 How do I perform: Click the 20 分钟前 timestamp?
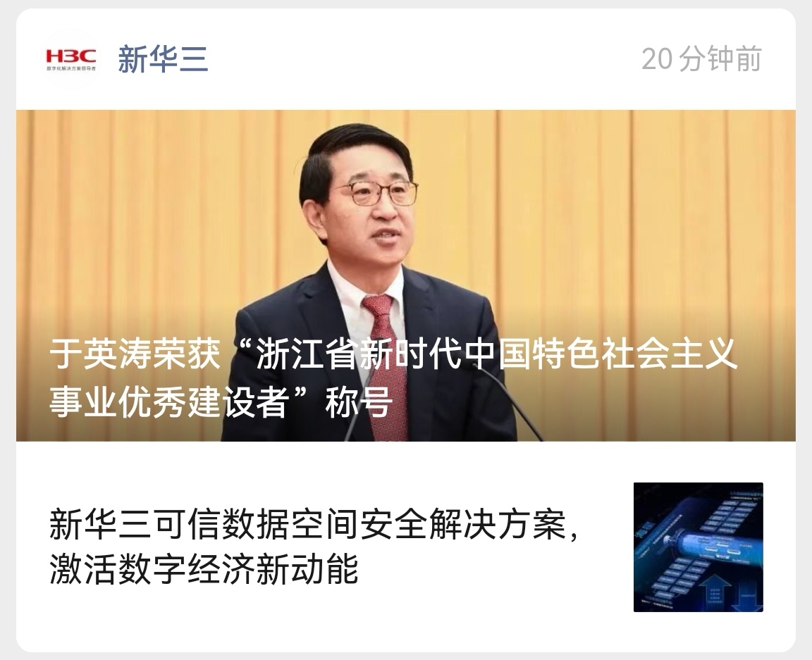701,58
